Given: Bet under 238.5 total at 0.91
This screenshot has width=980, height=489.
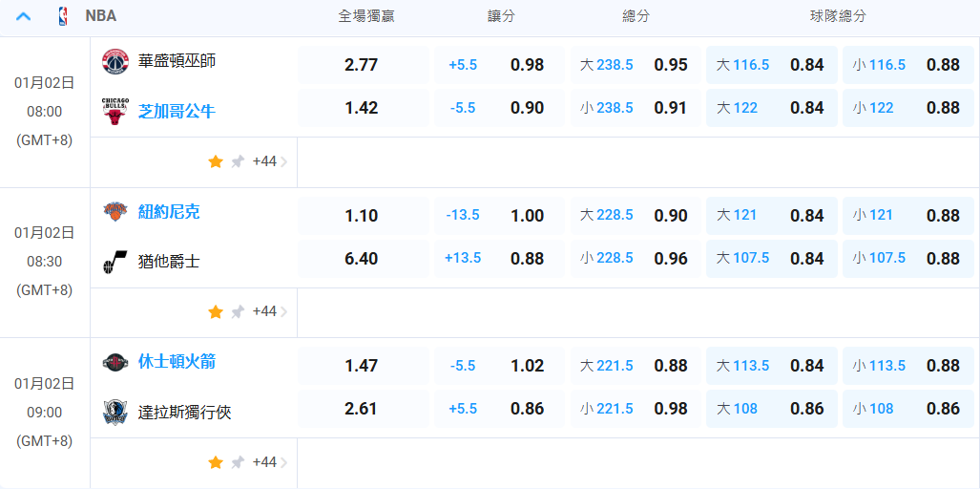Looking at the screenshot, I should pos(636,108).
